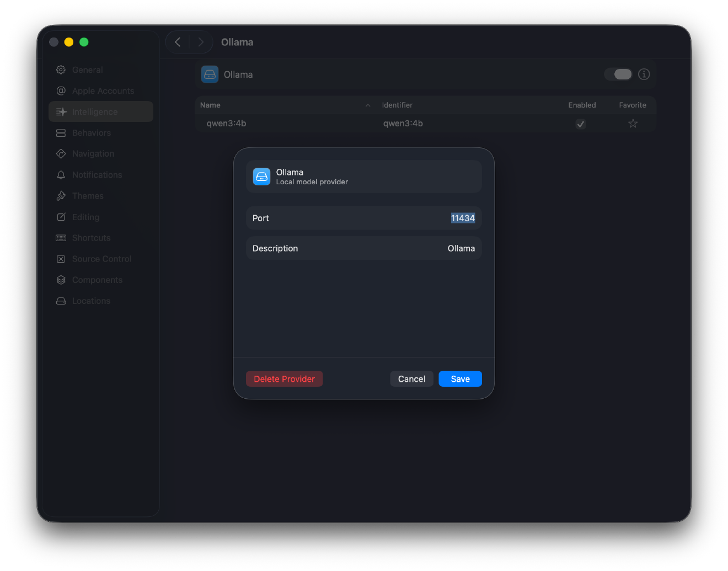This screenshot has width=728, height=571.
Task: Click the back navigation chevron
Action: click(177, 42)
